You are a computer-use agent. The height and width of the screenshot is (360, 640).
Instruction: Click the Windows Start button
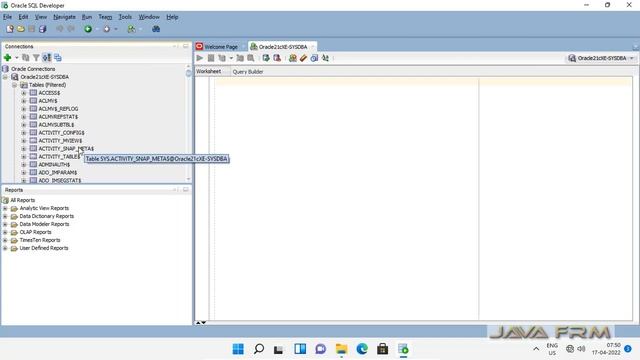238,349
